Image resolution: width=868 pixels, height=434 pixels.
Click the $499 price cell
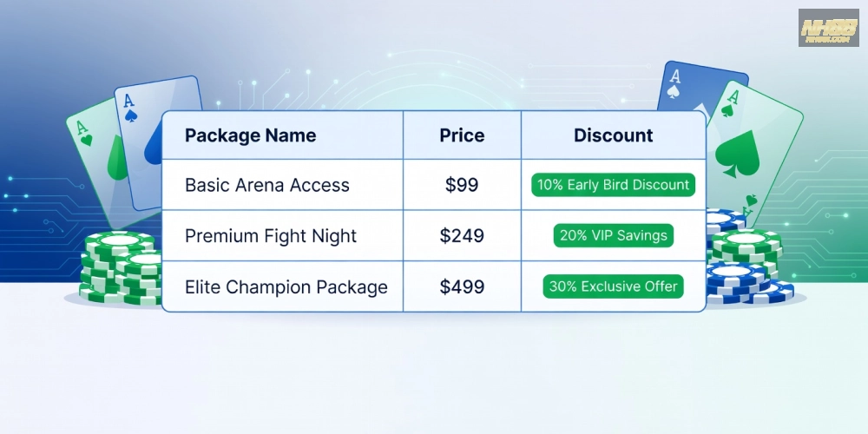coord(462,286)
